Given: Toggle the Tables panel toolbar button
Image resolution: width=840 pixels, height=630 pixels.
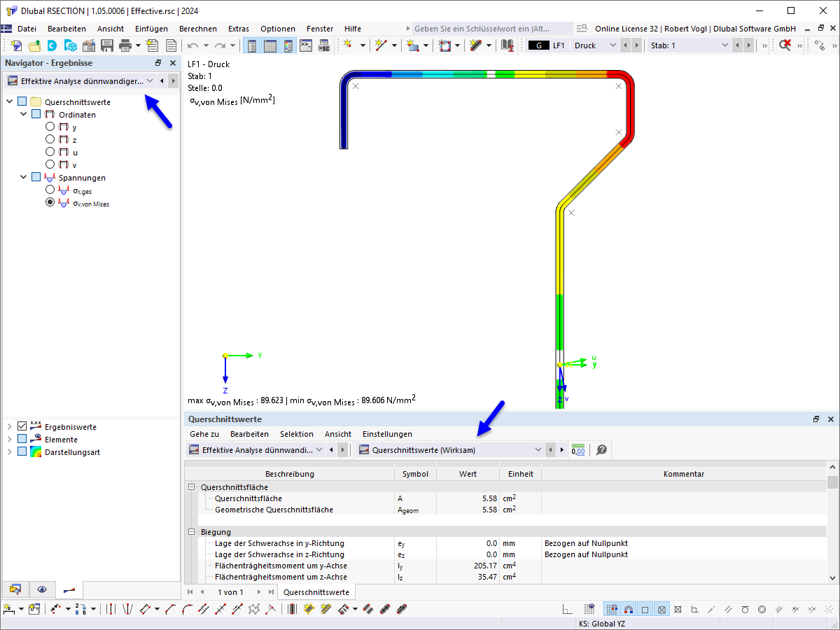Looking at the screenshot, I should pyautogui.click(x=269, y=45).
